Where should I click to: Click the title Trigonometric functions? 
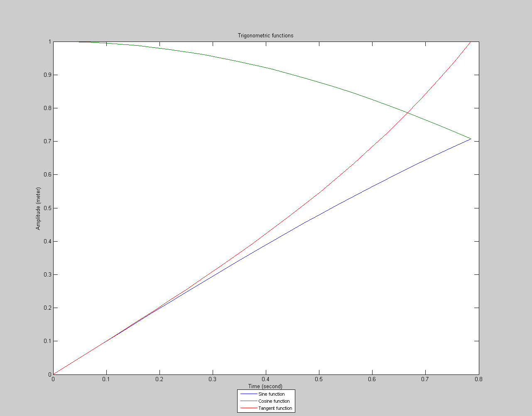(266, 36)
